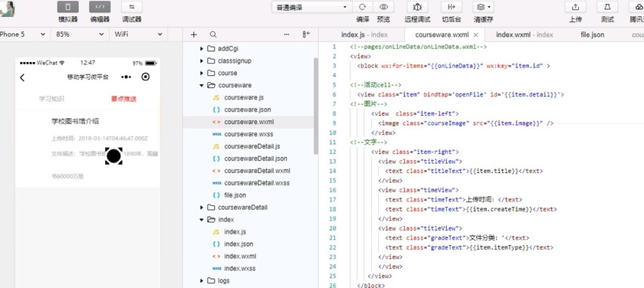644x288 pixels.
Task: Click the compile refresh icon
Action: 363,7
